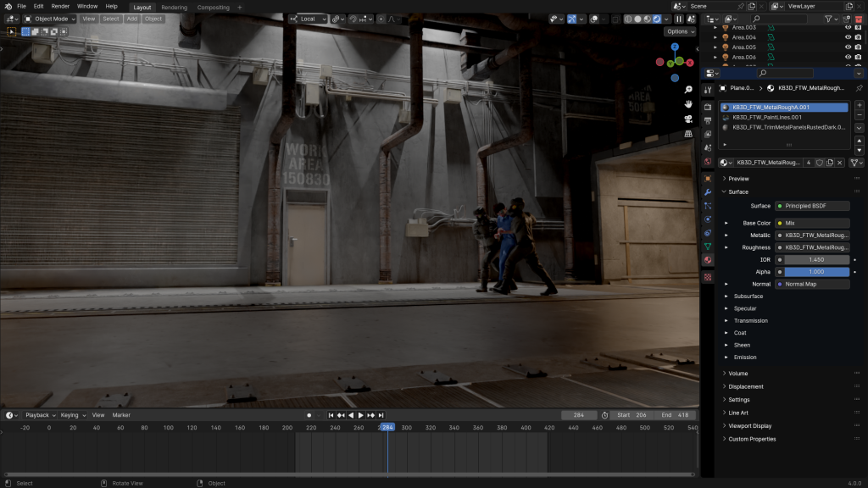Open the Modifiers wrench tab
Screen dimensions: 868x488
click(708, 192)
